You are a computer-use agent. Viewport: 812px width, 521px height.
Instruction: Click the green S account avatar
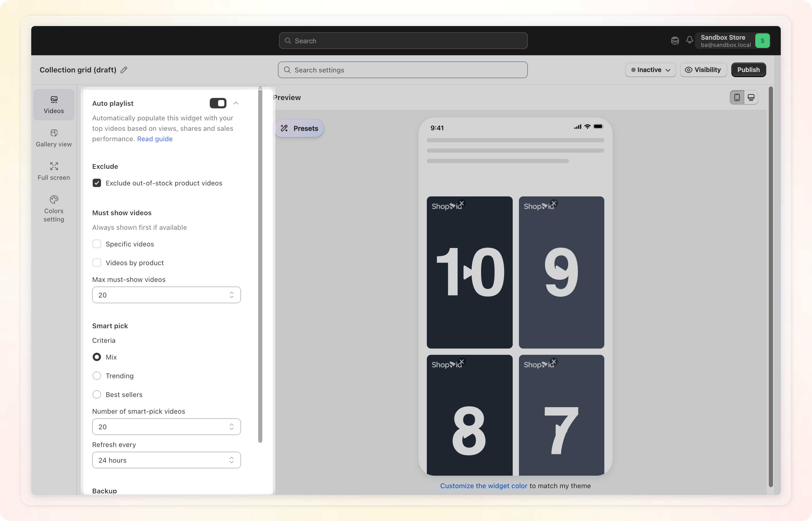(762, 41)
